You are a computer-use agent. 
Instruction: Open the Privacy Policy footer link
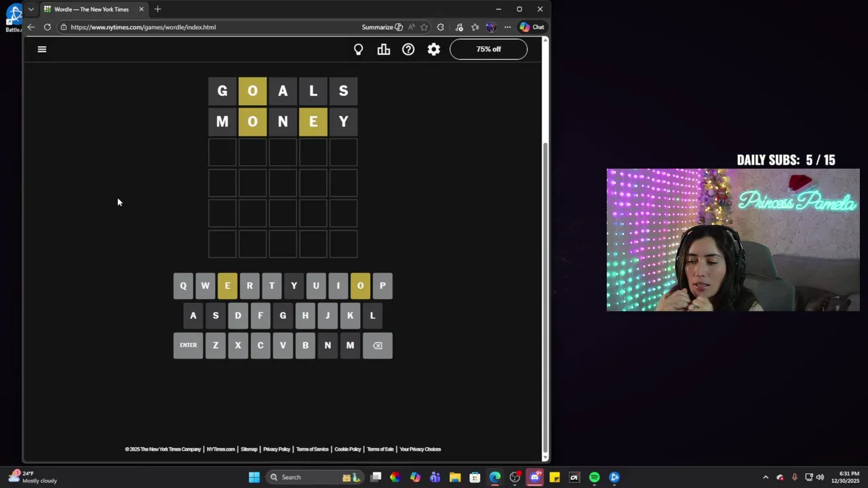[277, 449]
